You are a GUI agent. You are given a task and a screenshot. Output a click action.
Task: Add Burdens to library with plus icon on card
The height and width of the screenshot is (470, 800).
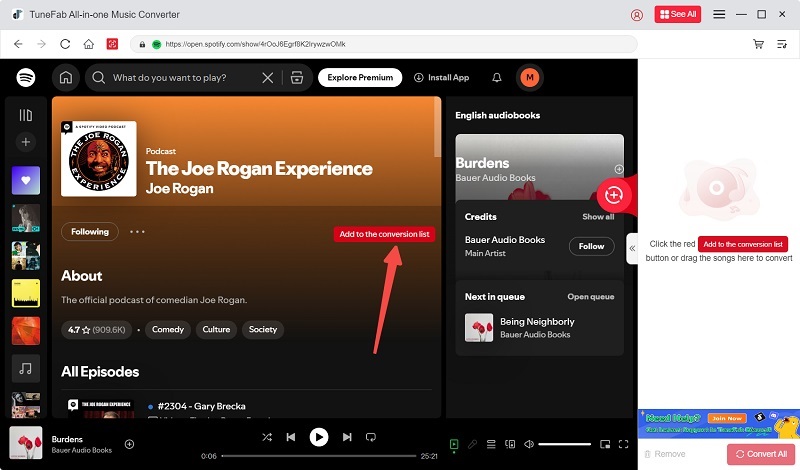[618, 169]
